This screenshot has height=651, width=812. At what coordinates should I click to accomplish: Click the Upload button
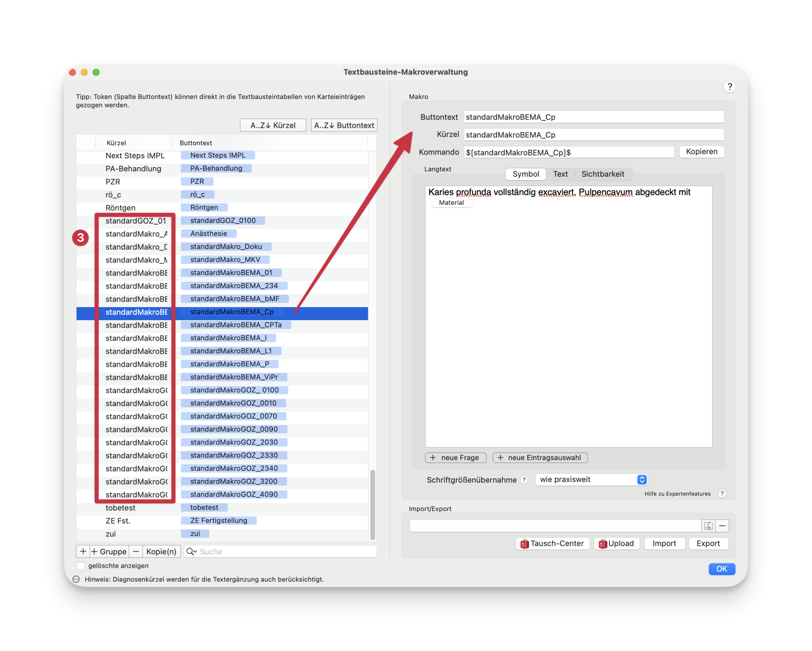click(x=617, y=544)
